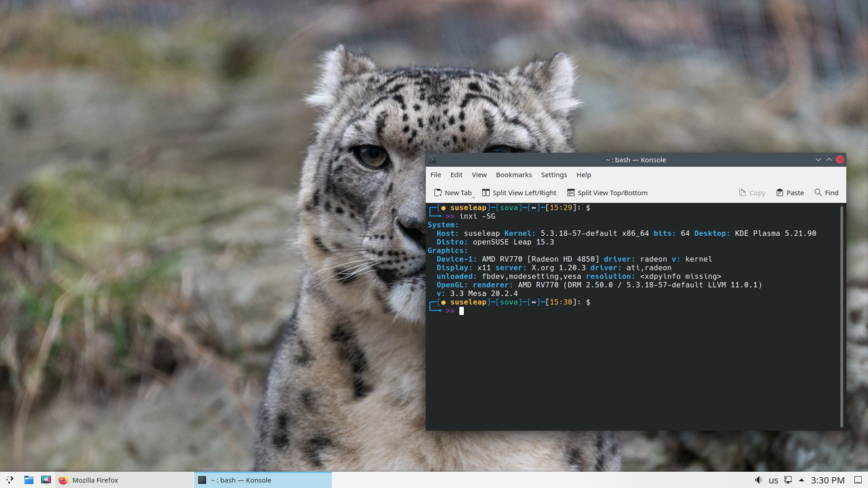Open the Bookmarks menu in Konsole
The height and width of the screenshot is (488, 868).
pos(513,175)
